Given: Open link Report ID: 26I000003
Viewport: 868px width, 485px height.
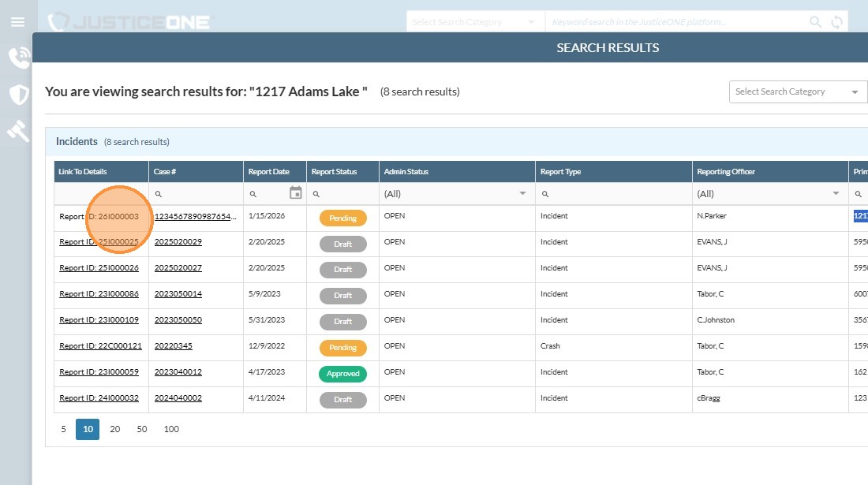Looking at the screenshot, I should pyautogui.click(x=99, y=216).
